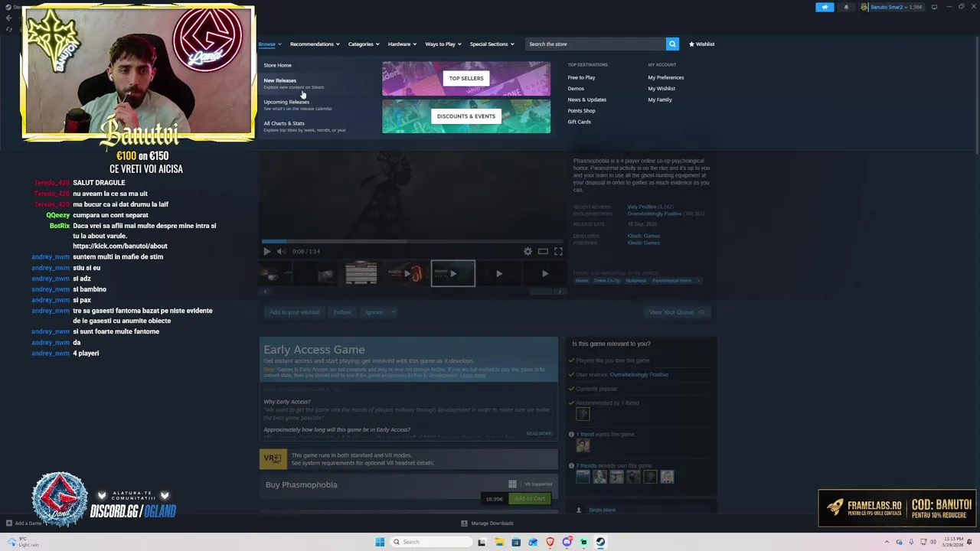Click the Add a Game plus icon
980x551 pixels.
9,523
